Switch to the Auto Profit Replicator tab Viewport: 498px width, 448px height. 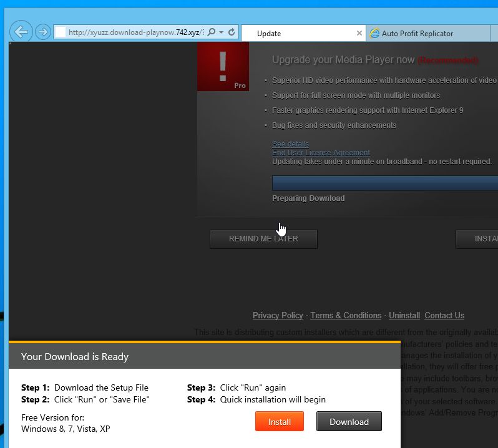tap(428, 33)
